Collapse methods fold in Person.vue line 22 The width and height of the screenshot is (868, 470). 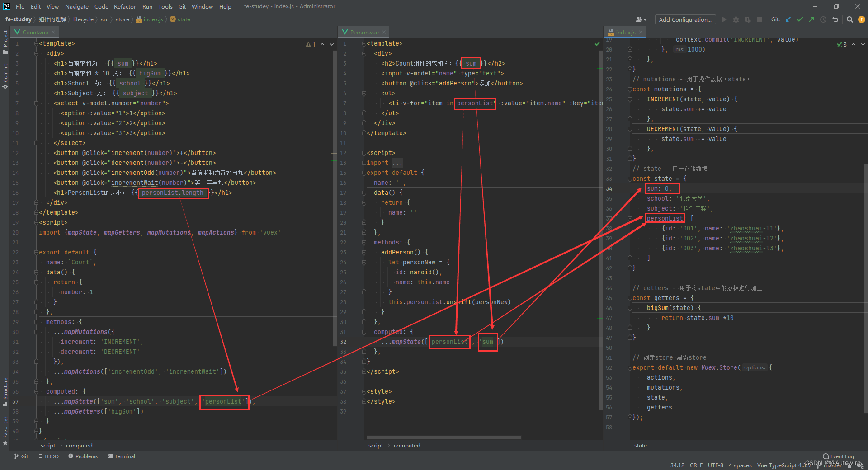click(x=364, y=242)
